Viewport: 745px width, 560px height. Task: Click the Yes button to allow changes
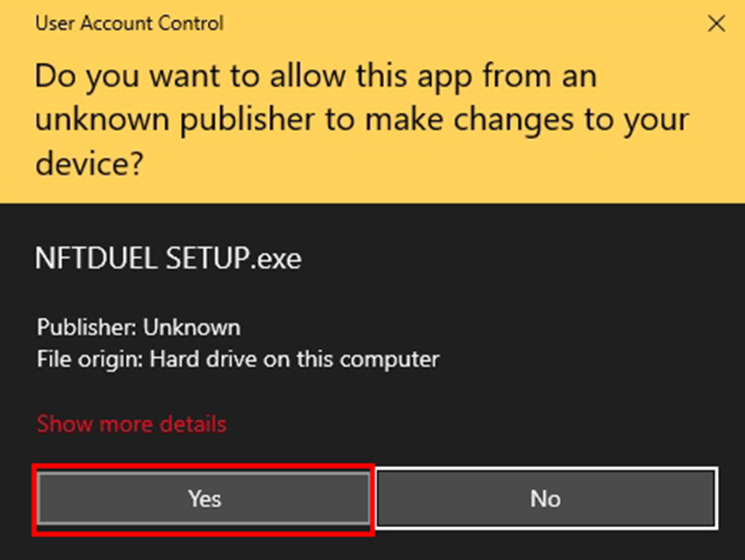(x=204, y=498)
